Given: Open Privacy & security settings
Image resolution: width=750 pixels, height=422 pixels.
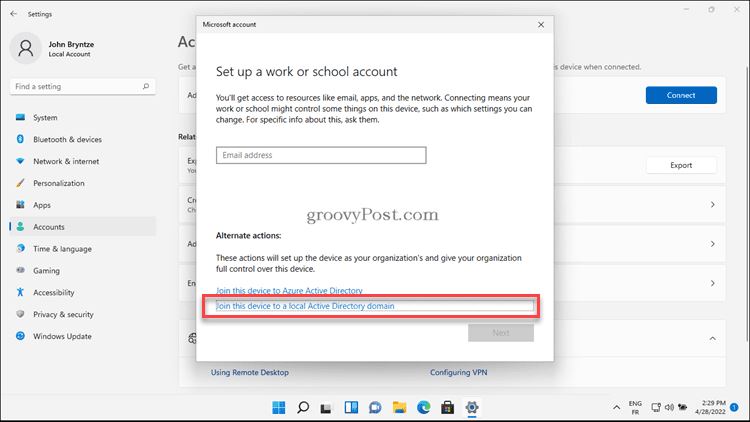Looking at the screenshot, I should [82, 314].
